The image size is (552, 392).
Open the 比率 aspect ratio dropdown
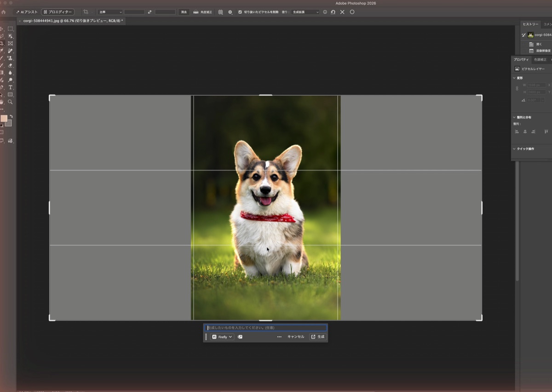point(110,12)
